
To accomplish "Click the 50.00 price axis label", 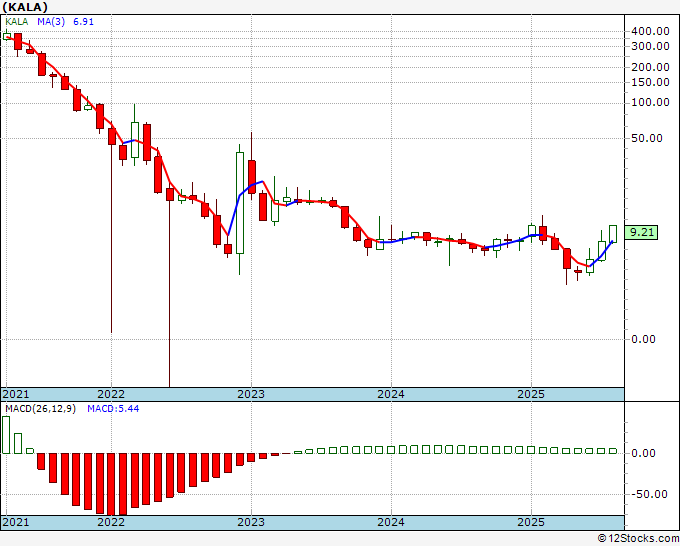I will coord(647,138).
